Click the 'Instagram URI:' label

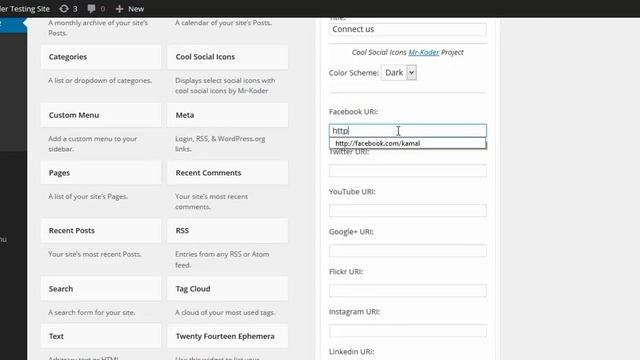(x=355, y=311)
